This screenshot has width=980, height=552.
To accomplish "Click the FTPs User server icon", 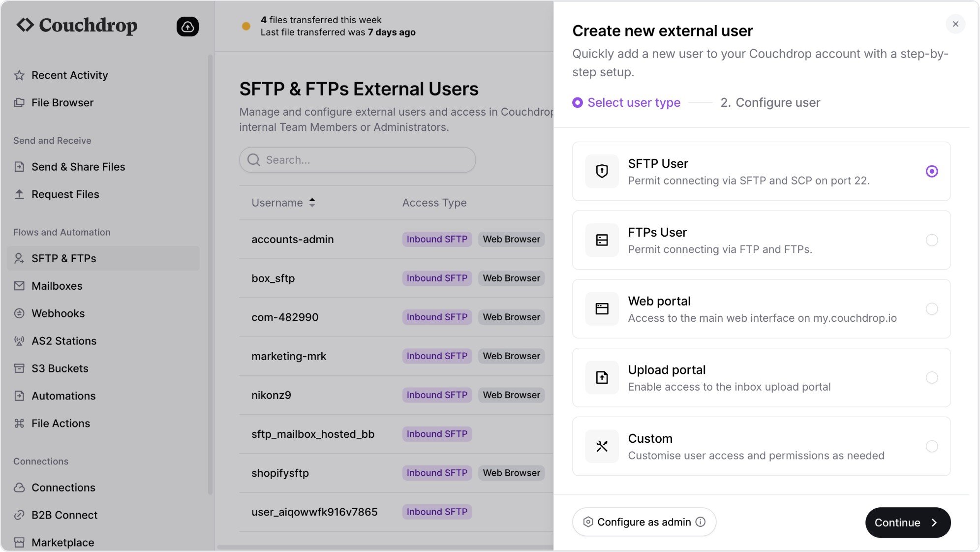I will (x=602, y=240).
